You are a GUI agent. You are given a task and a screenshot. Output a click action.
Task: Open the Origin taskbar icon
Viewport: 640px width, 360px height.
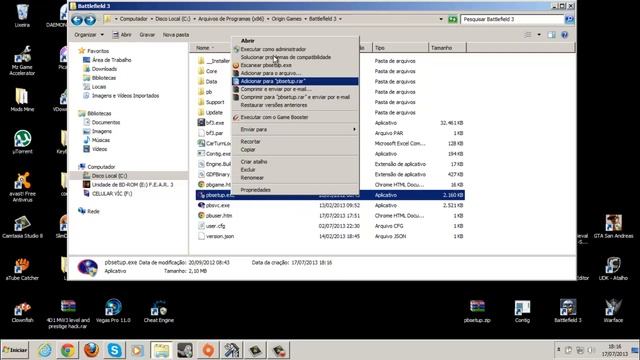click(208, 350)
